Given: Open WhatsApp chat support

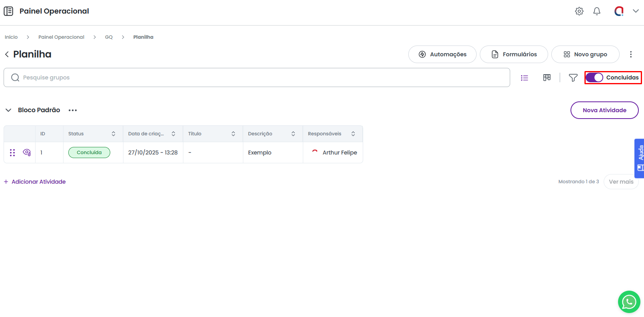Looking at the screenshot, I should [x=629, y=302].
